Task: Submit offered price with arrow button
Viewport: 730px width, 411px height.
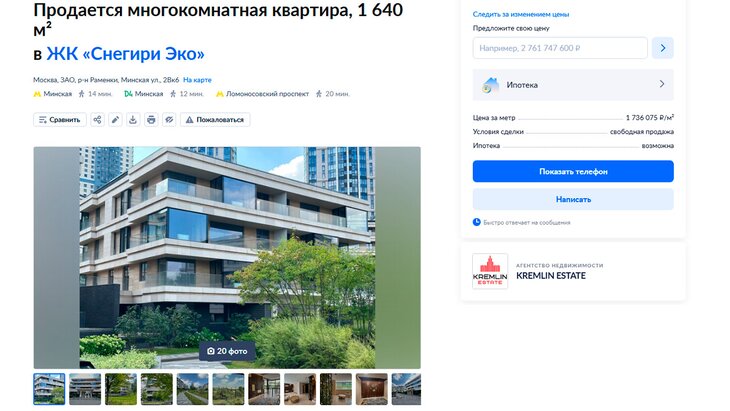Action: tap(662, 48)
